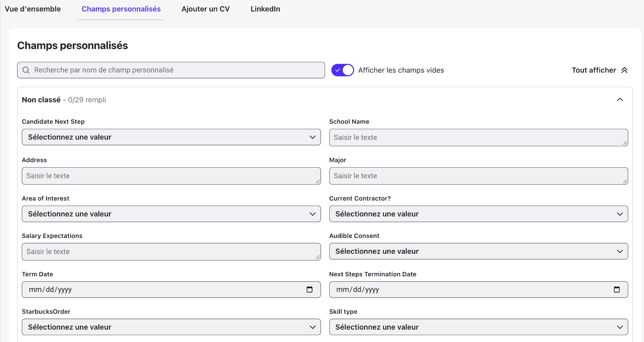Image resolution: width=644 pixels, height=342 pixels.
Task: Click the 0/29 rempli count text
Action: pos(87,100)
